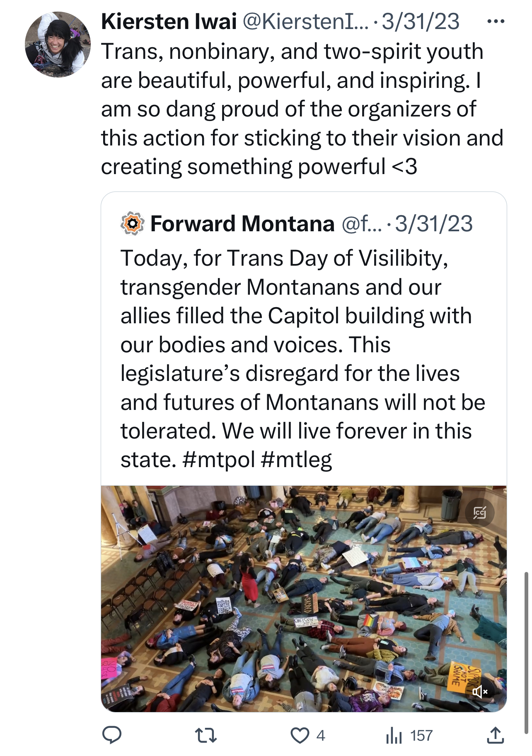Open the quoted tweet's text body

point(303,359)
